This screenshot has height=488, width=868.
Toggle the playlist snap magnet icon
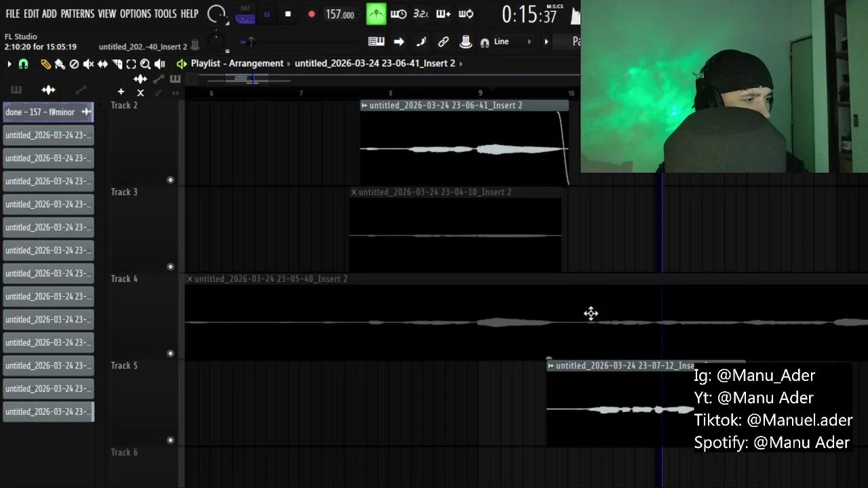[23, 64]
